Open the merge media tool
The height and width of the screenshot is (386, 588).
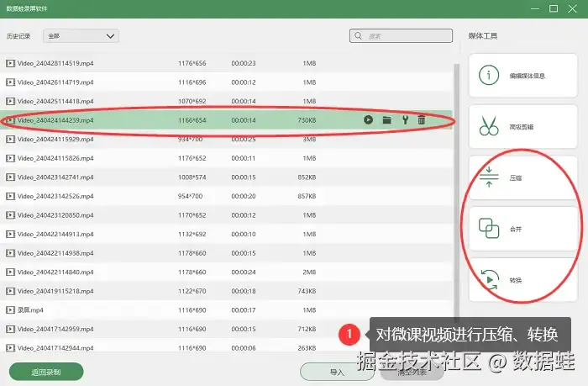pyautogui.click(x=522, y=229)
